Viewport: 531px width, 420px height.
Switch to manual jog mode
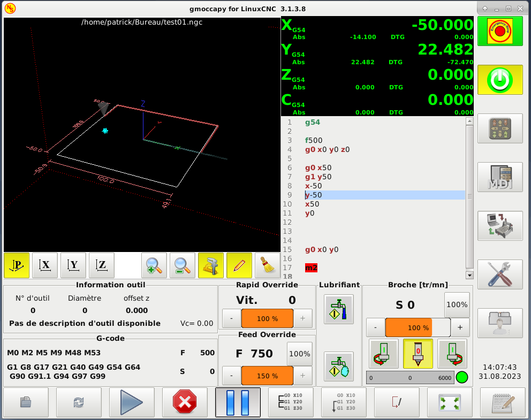point(500,128)
